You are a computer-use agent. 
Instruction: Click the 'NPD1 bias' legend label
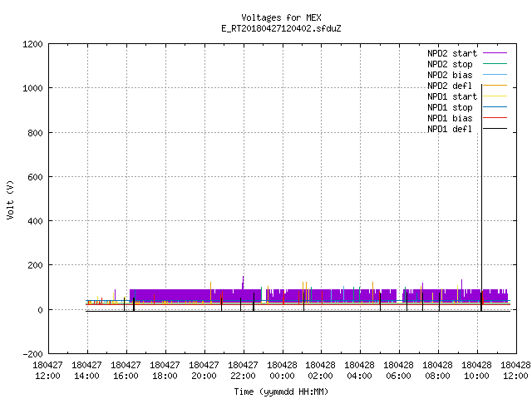click(450, 118)
